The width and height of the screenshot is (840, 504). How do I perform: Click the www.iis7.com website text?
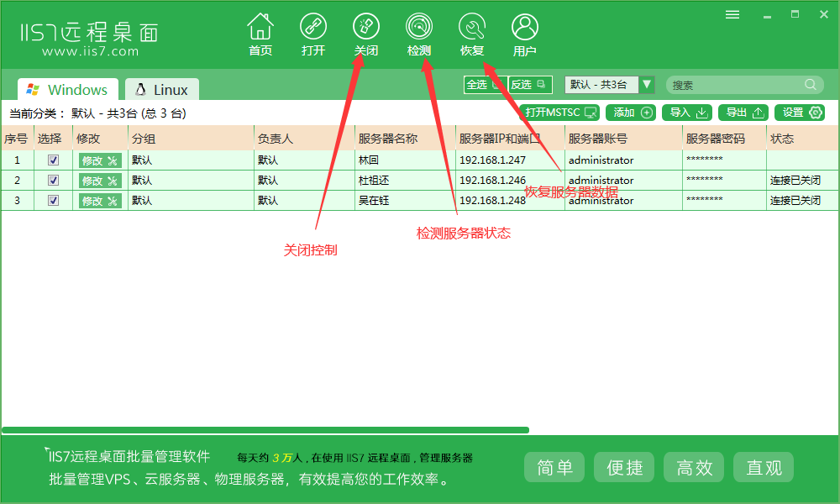pyautogui.click(x=90, y=51)
